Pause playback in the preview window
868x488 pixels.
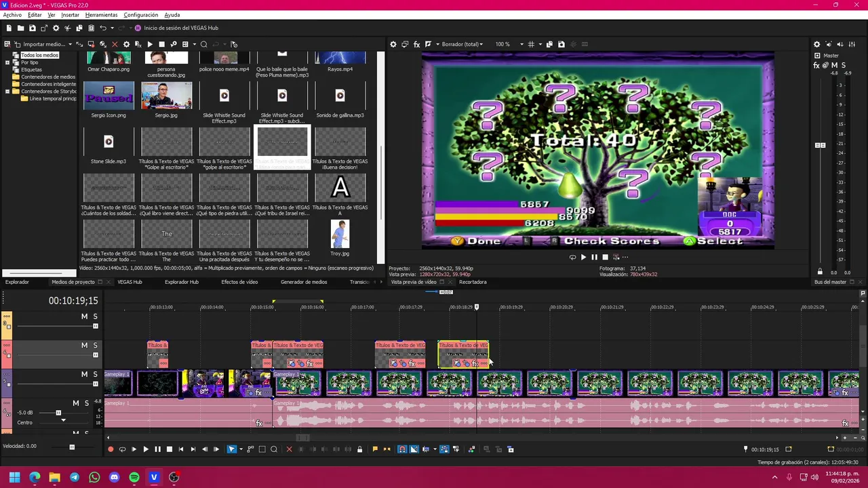[x=594, y=257]
